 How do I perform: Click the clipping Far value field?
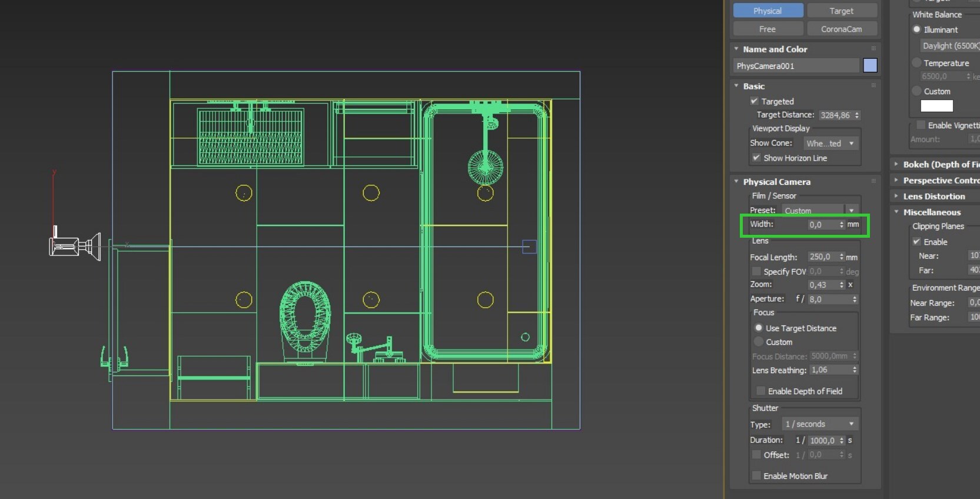pyautogui.click(x=974, y=270)
